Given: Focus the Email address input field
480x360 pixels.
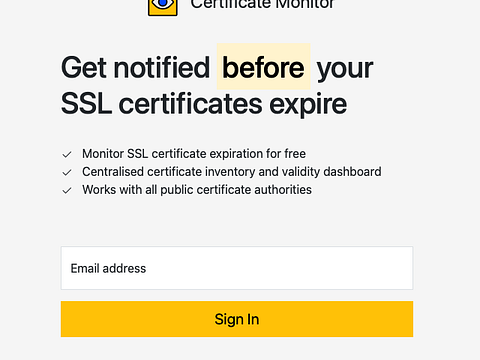Looking at the screenshot, I should [237, 268].
